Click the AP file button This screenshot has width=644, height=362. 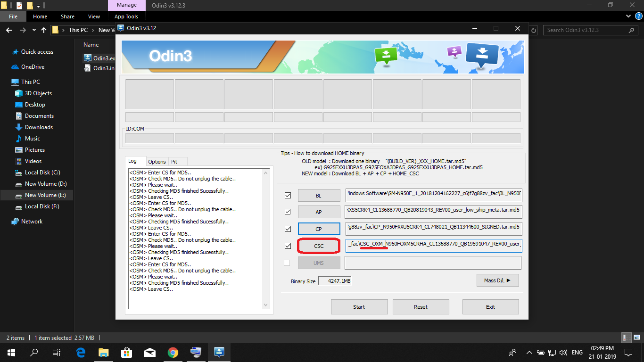pos(319,212)
